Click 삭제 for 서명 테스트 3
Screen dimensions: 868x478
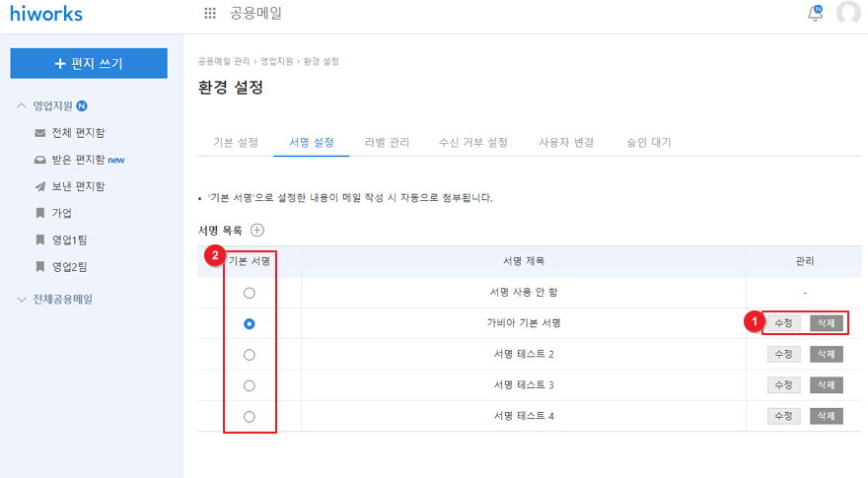826,385
